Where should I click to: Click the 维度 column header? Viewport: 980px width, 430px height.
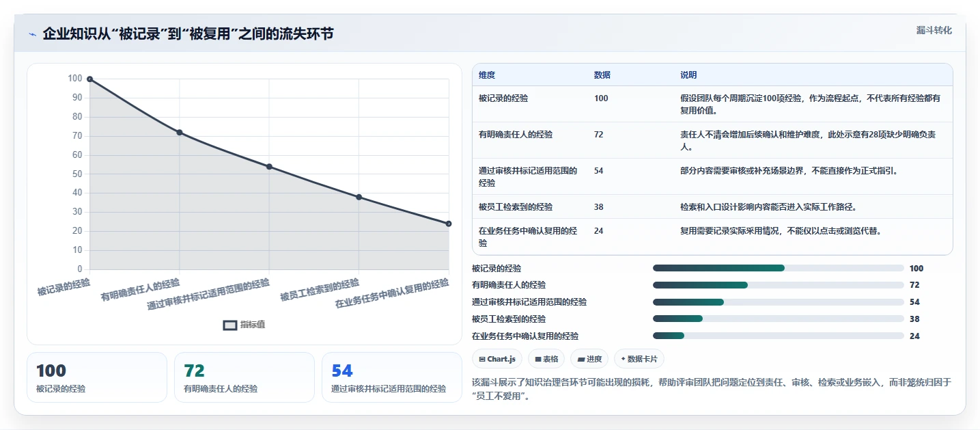[487, 75]
